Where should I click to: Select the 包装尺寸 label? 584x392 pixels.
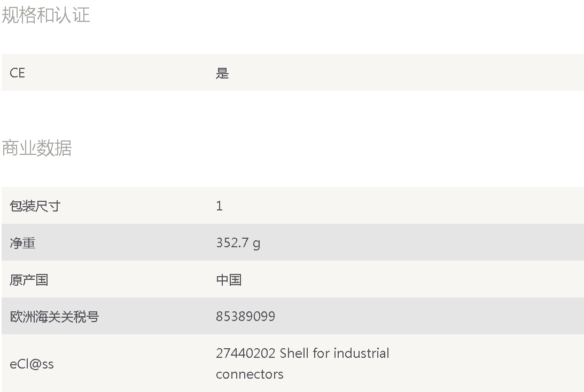point(35,206)
